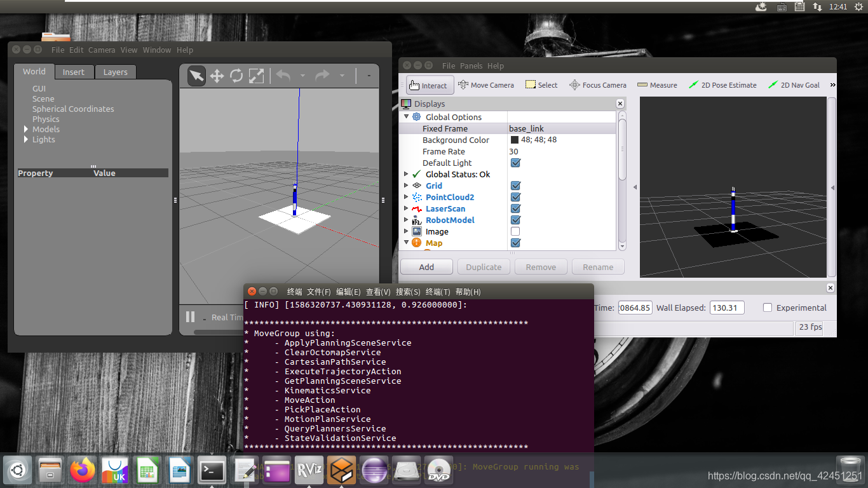Toggle the LaserScan display checkbox

(x=515, y=208)
